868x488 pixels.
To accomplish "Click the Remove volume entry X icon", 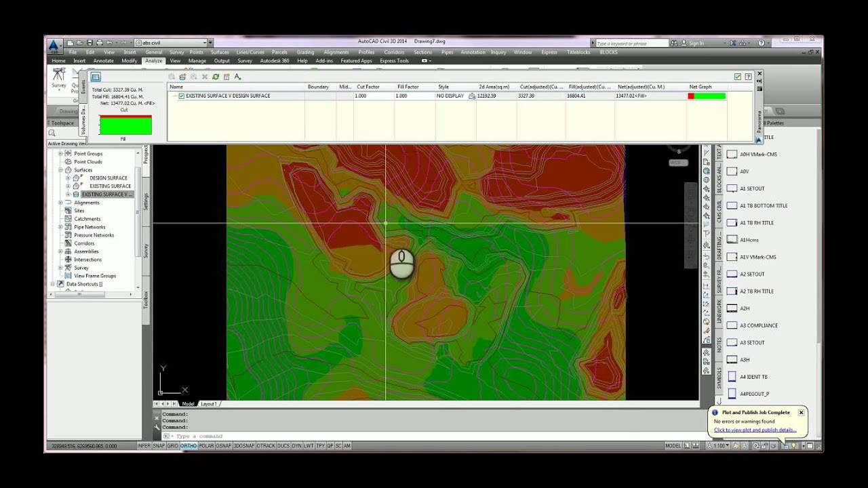I will click(x=205, y=77).
